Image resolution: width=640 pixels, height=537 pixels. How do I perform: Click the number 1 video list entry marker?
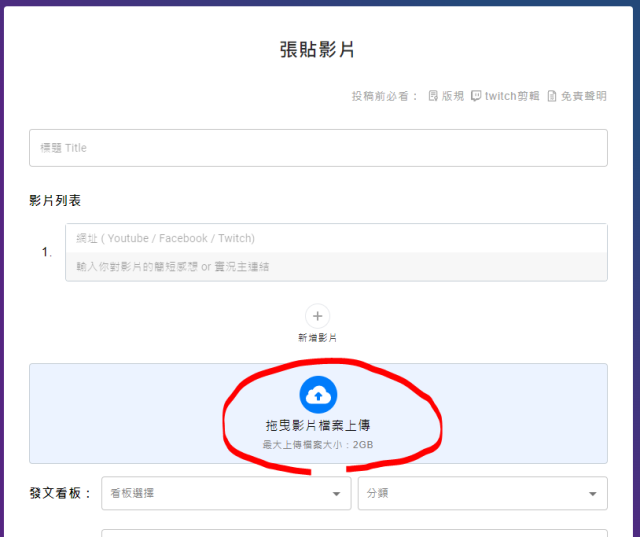pyautogui.click(x=47, y=252)
